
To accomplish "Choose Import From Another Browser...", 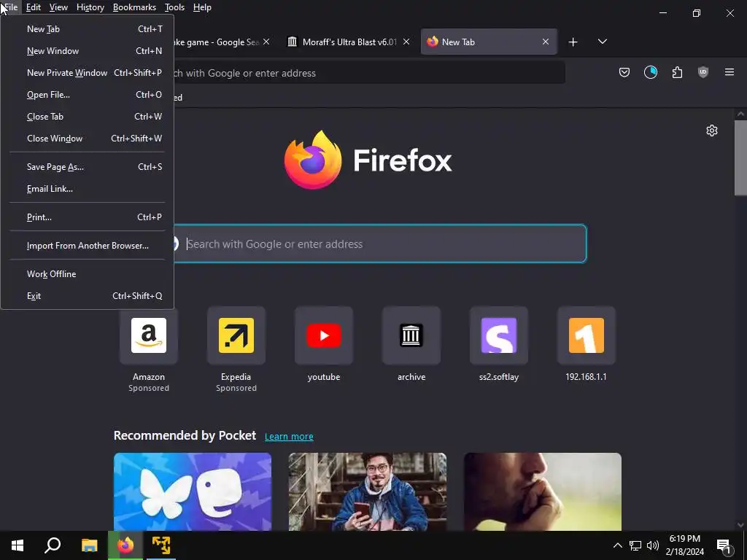I will 88,246.
